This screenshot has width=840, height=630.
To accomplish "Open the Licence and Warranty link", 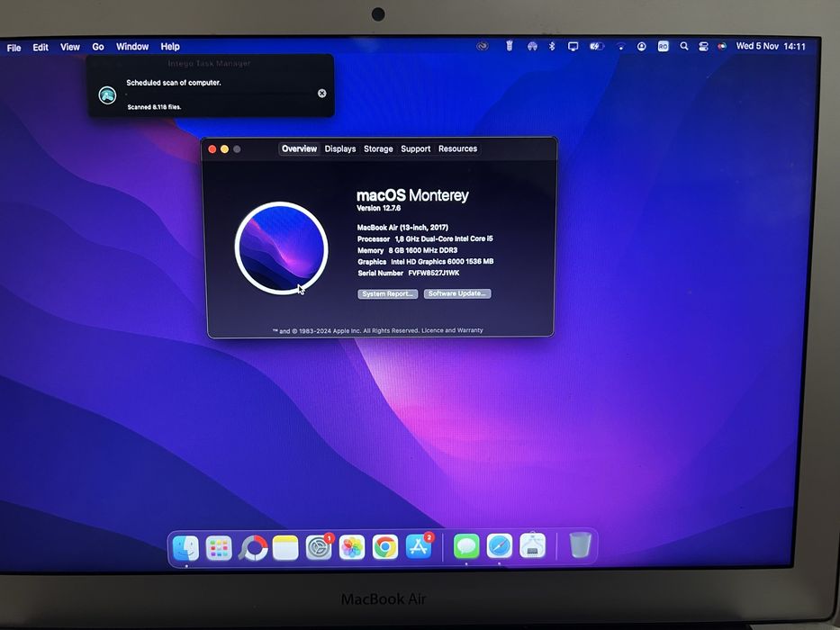I will click(452, 330).
